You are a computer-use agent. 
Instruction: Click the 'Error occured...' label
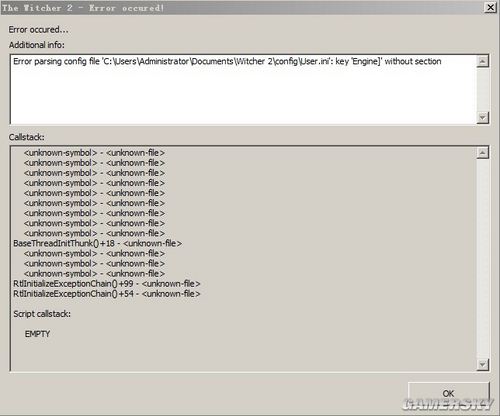click(38, 30)
